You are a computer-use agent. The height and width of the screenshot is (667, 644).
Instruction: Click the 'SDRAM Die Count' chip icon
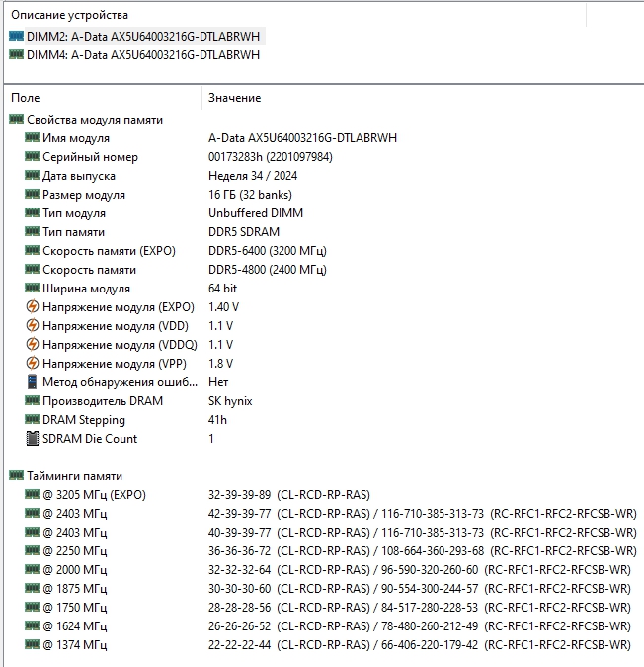32,438
